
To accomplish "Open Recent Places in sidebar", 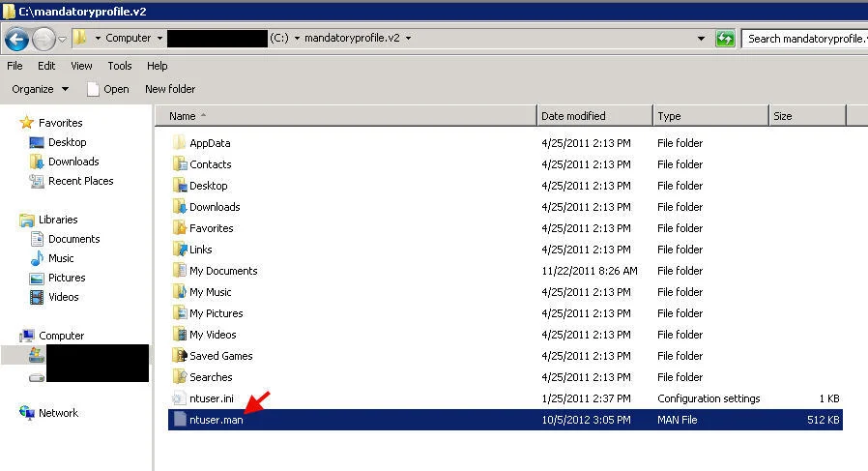I will pos(81,181).
